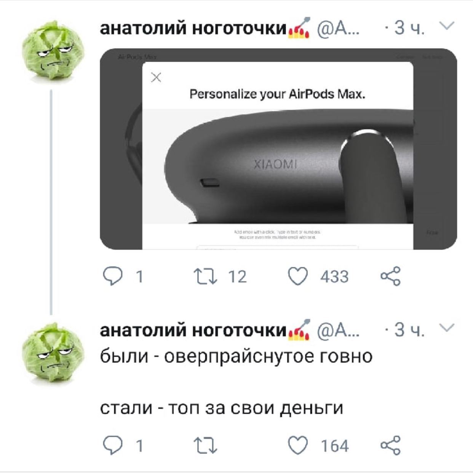Share the first tweet
Screen dimensions: 473x476
point(390,276)
